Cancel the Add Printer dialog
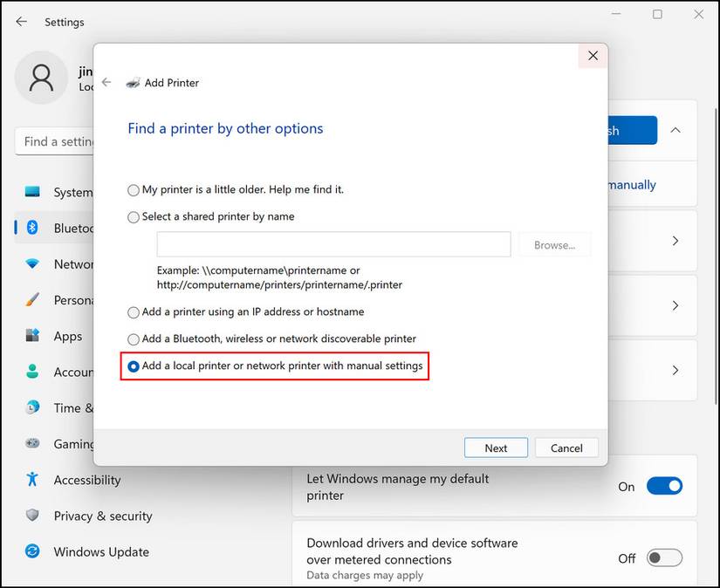 point(566,448)
